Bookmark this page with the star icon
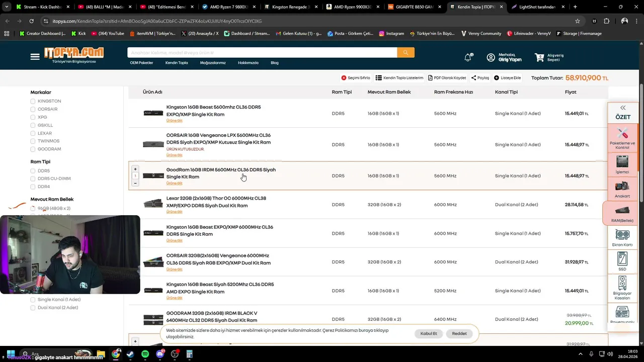644x362 pixels. point(578,21)
